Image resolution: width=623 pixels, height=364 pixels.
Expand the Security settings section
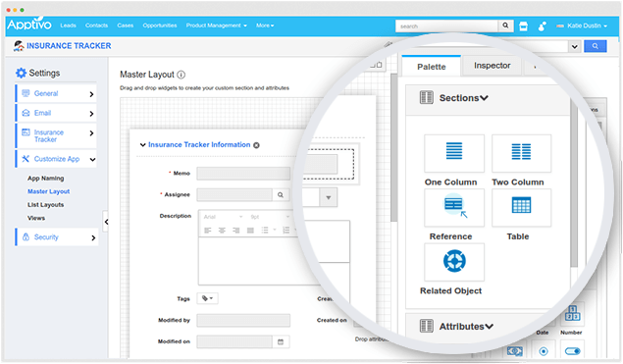point(56,237)
